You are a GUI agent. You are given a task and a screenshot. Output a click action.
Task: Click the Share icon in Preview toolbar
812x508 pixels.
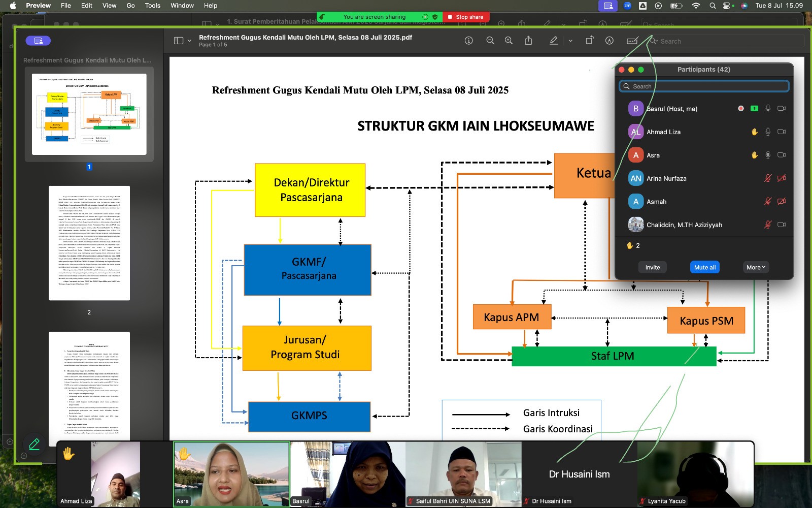coord(528,41)
